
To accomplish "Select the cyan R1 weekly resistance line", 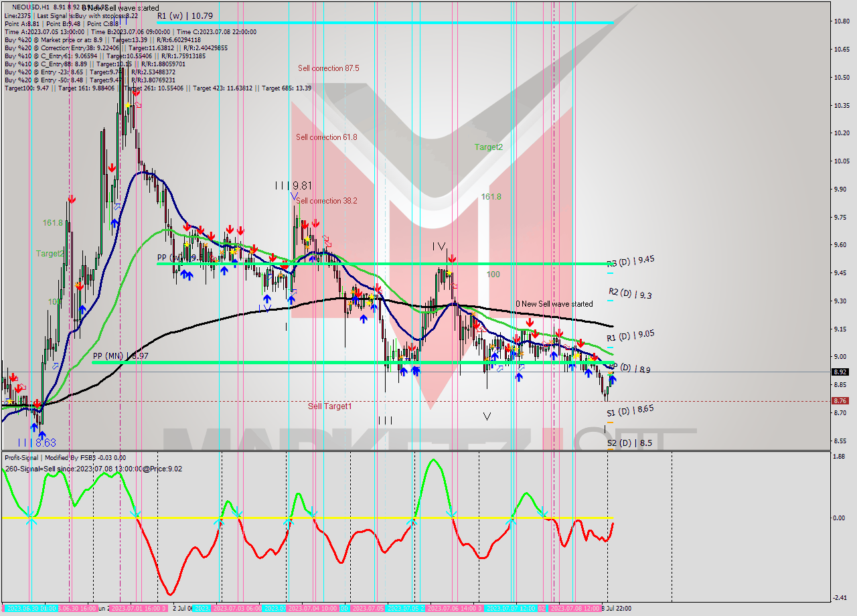I will 385,23.
